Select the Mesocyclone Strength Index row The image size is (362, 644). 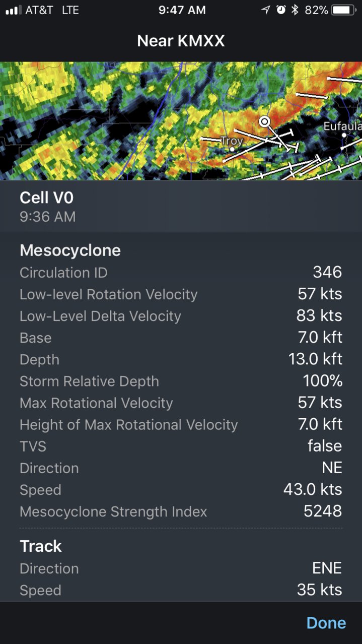pos(181,511)
